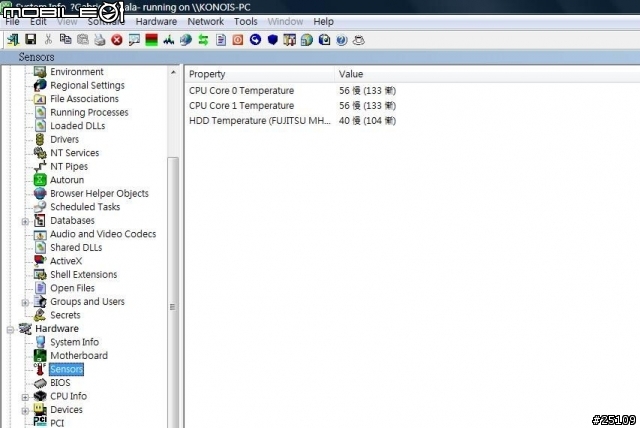Expand the Groups and Users node
This screenshot has height=428, width=640.
tap(25, 302)
